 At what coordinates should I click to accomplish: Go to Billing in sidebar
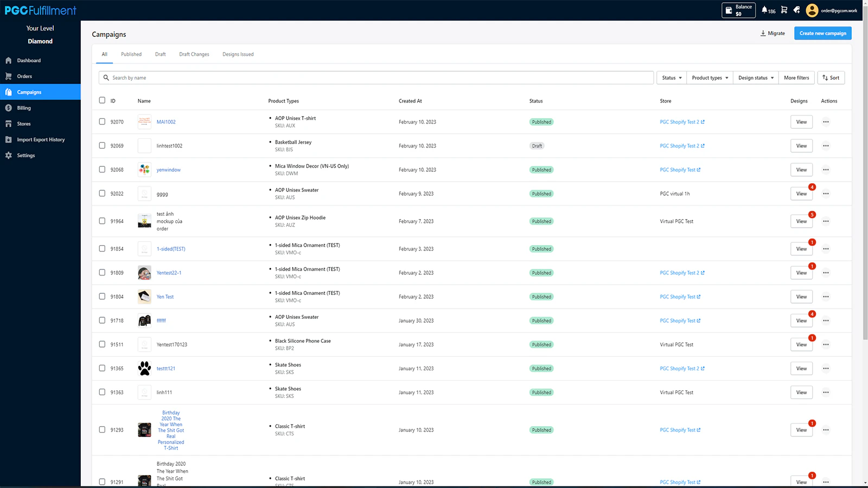pyautogui.click(x=24, y=108)
